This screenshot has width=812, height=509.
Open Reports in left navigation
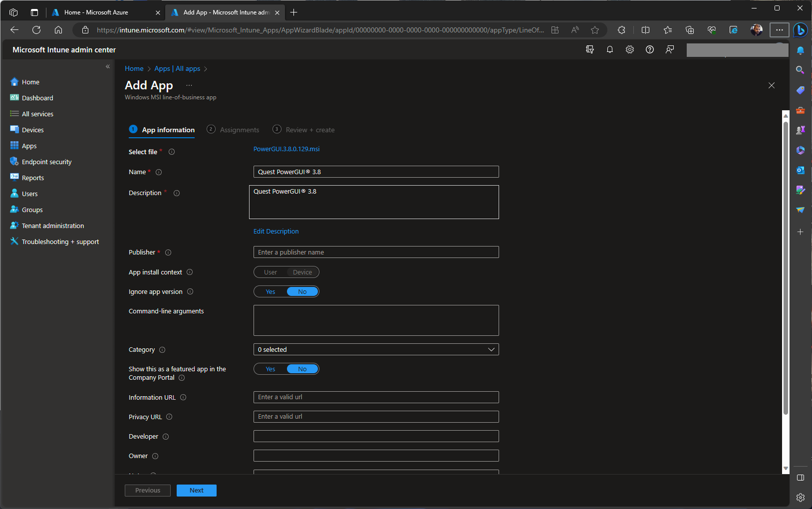coord(33,178)
